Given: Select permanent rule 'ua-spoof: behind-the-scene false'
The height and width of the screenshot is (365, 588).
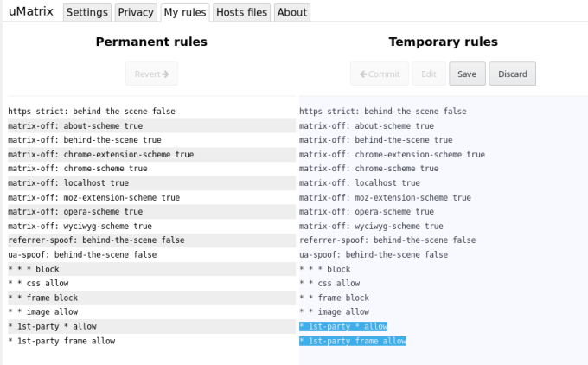Looking at the screenshot, I should [152, 254].
